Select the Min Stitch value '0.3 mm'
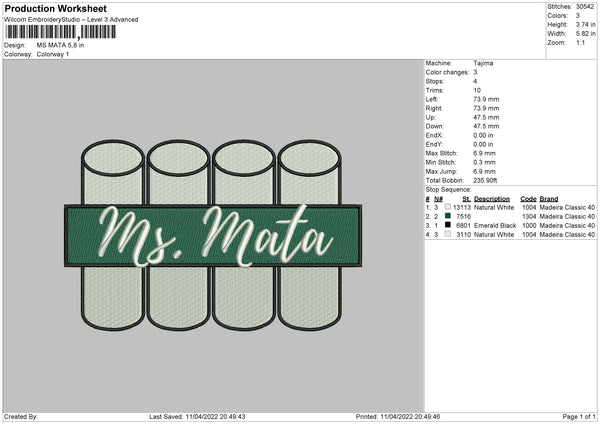 click(x=484, y=162)
